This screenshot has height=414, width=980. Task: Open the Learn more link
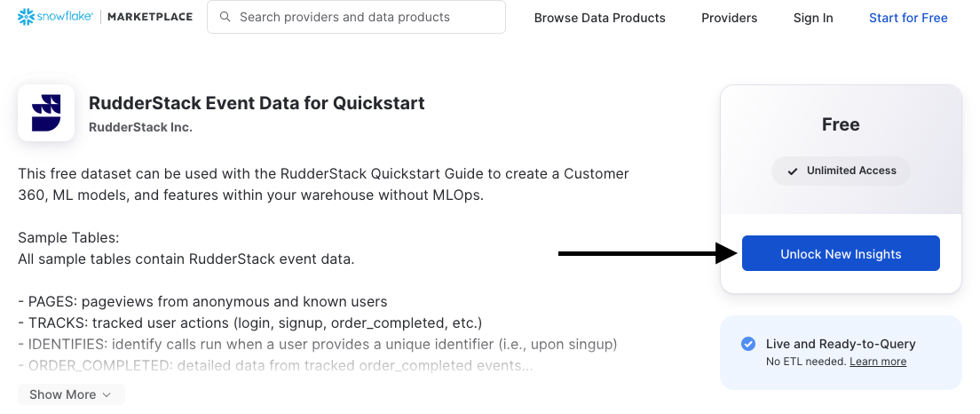878,362
